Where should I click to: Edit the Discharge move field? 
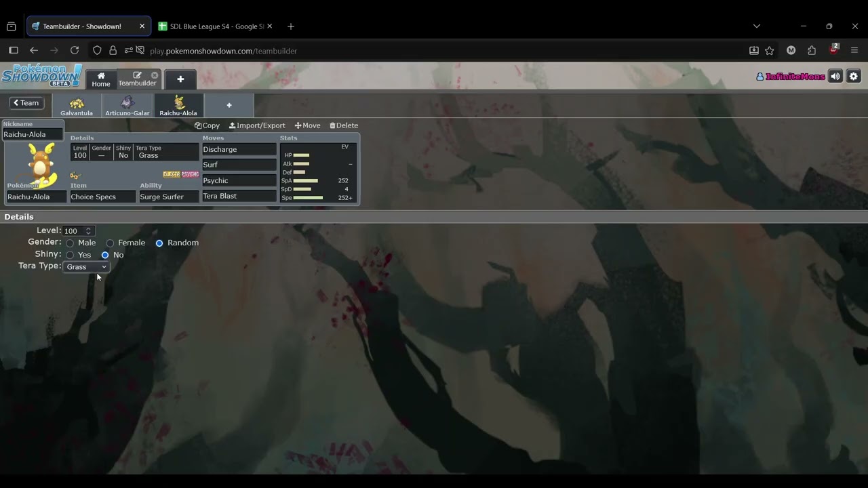(239, 149)
